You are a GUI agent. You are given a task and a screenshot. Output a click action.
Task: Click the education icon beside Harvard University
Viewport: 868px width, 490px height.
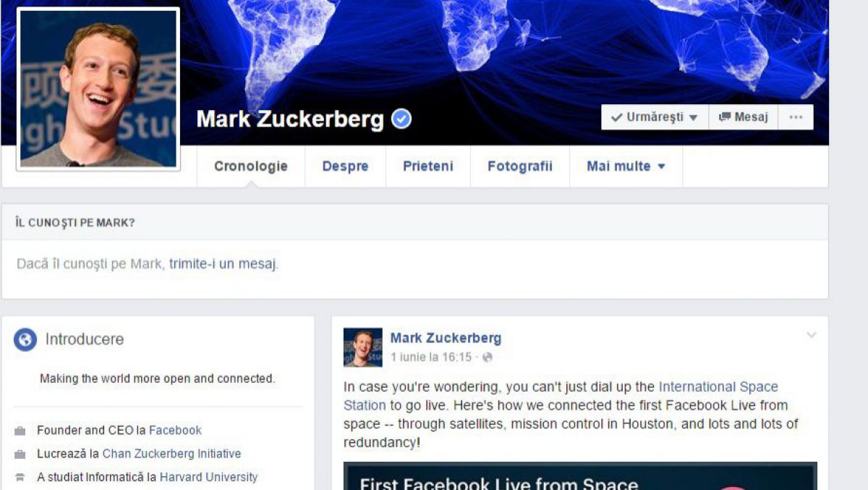pos(20,478)
